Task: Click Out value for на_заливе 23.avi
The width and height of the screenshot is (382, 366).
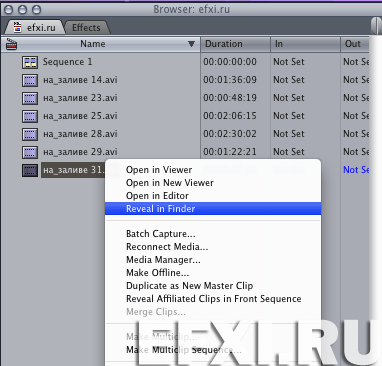Action: [356, 98]
